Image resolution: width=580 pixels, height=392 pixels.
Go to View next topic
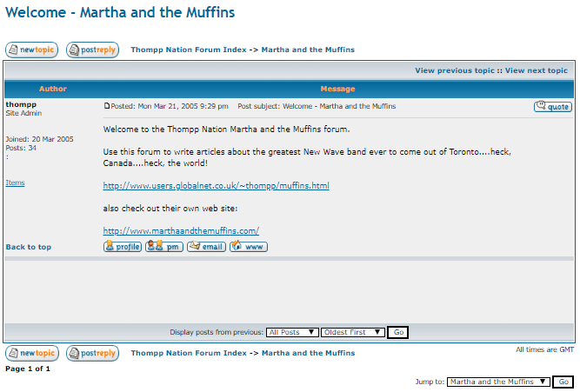[536, 70]
